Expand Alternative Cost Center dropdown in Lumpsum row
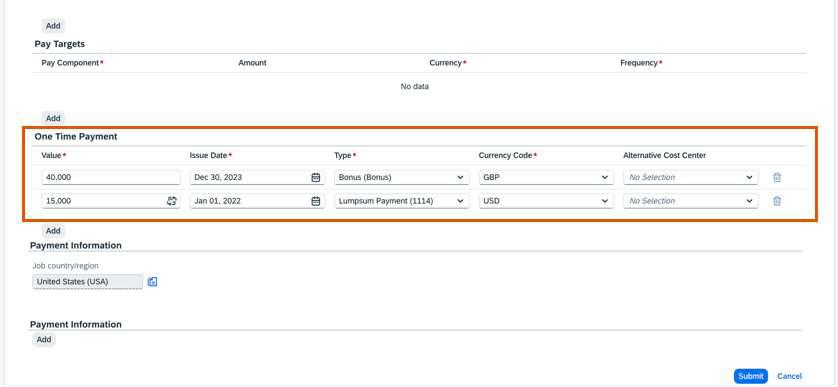 click(x=690, y=201)
